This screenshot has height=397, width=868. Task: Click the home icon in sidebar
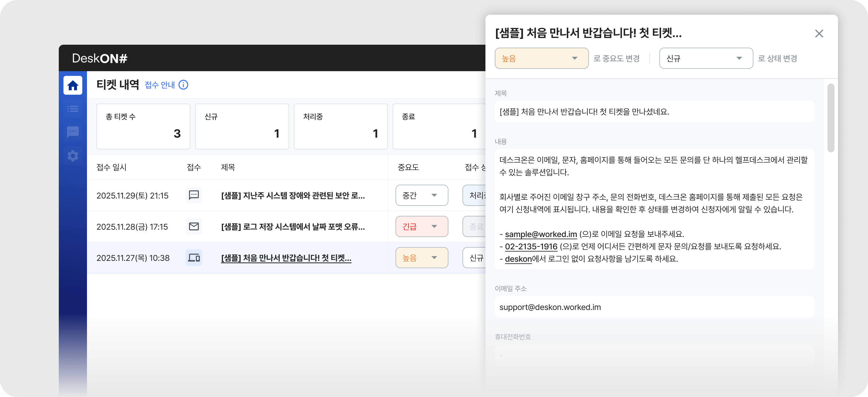(x=73, y=85)
